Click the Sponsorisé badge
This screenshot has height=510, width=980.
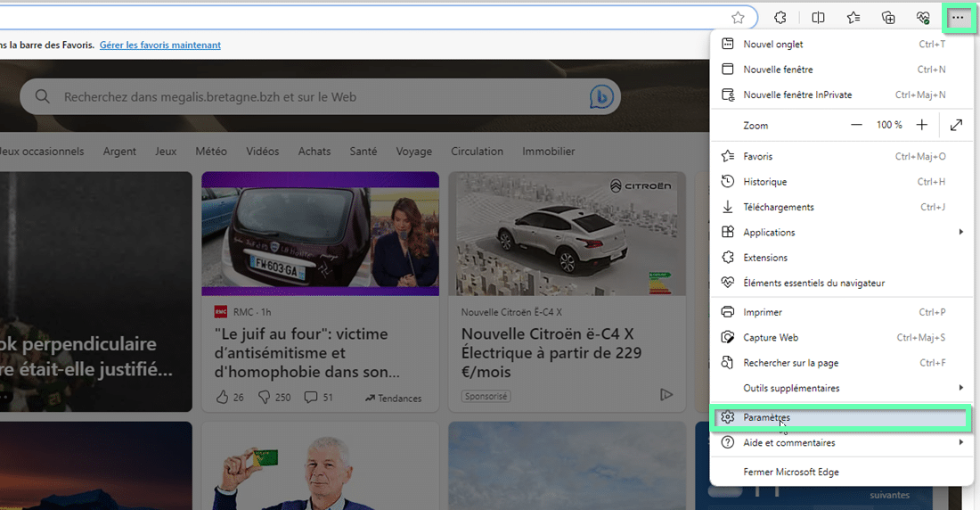click(x=486, y=396)
